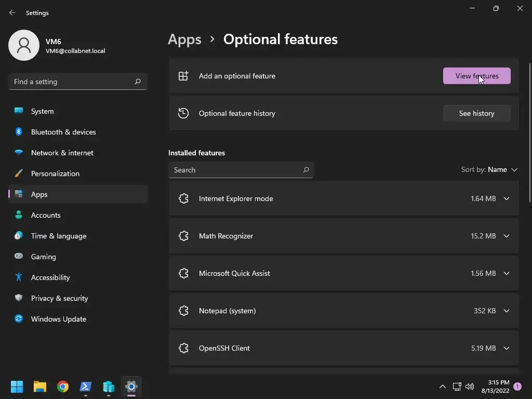532x399 pixels.
Task: Expand the OpenSSH Client feature
Action: (507, 348)
